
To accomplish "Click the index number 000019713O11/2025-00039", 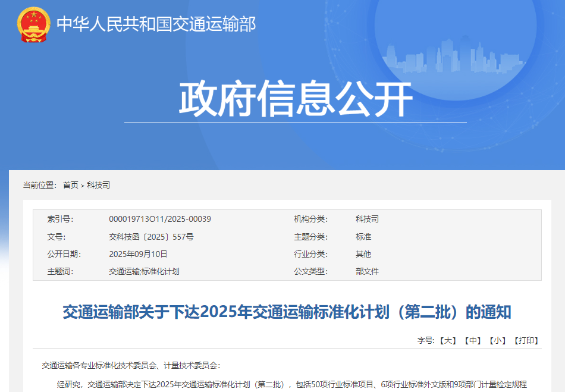I will [159, 219].
